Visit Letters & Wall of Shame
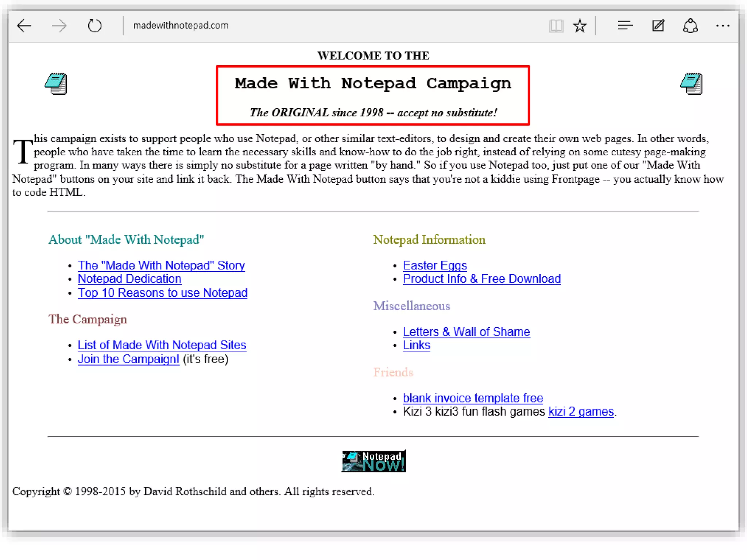This screenshot has height=560, width=747. [x=466, y=332]
